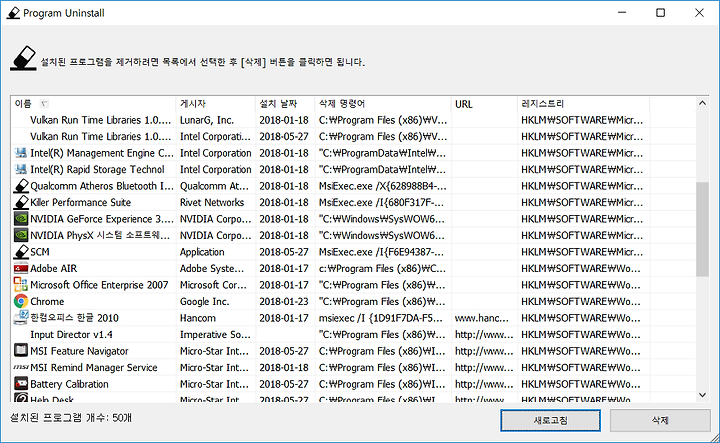Click the Intel Management Engine row icon
720x443 pixels.
click(21, 153)
